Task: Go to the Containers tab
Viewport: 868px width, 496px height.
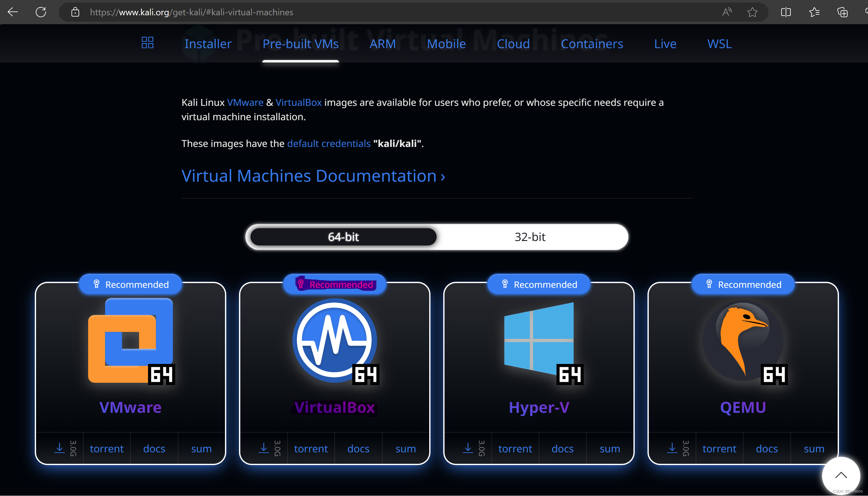Action: click(592, 44)
